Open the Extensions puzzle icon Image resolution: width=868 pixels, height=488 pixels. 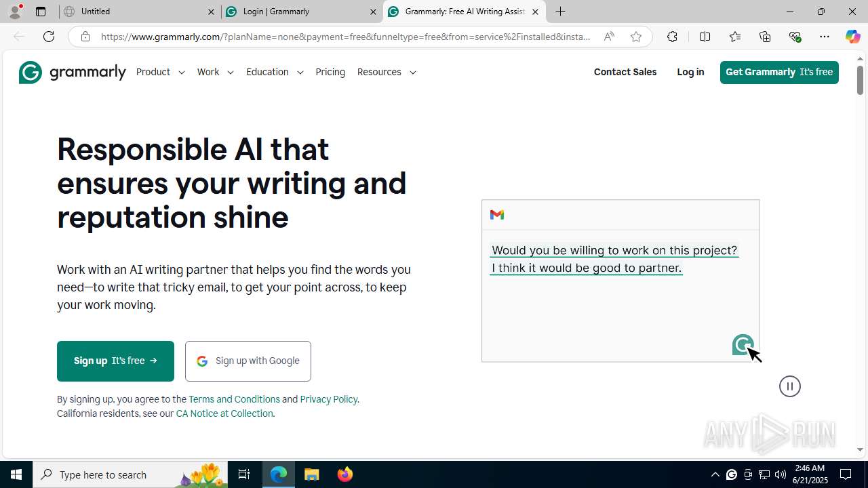tap(672, 37)
